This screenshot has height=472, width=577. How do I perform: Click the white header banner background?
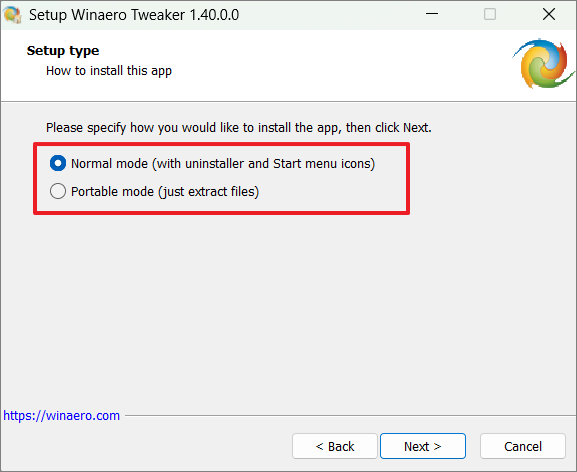tap(313, 64)
